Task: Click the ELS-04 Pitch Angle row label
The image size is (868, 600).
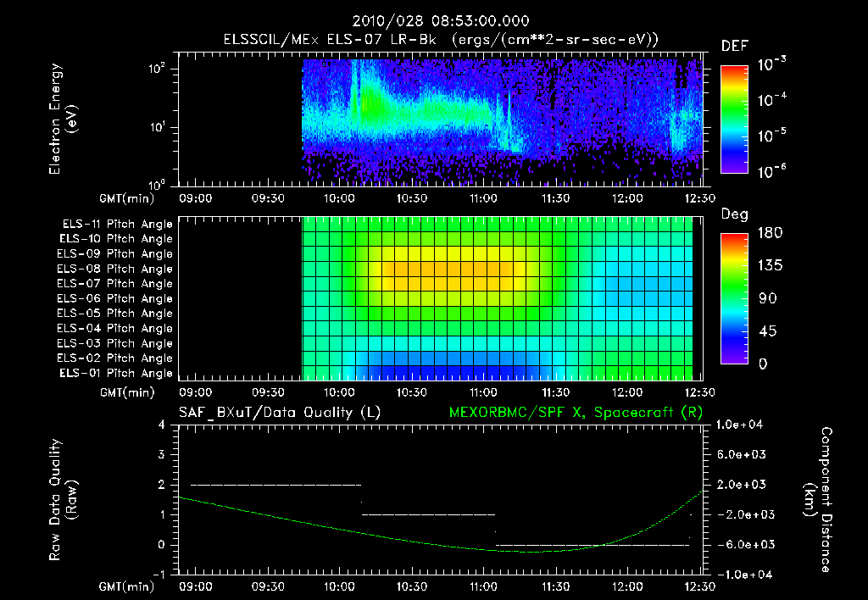Action: [114, 328]
